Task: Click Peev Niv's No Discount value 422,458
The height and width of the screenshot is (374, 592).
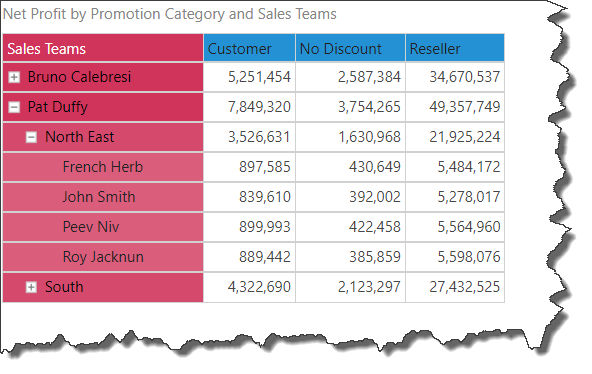Action: [375, 227]
